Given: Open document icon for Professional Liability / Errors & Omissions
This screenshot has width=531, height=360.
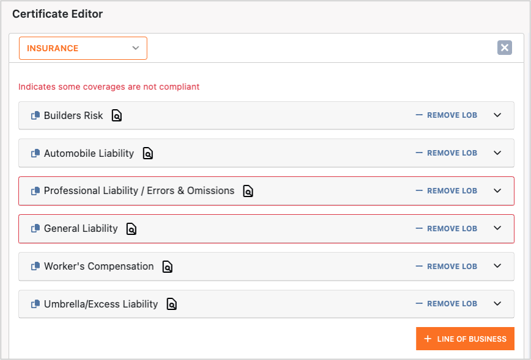Looking at the screenshot, I should [248, 191].
